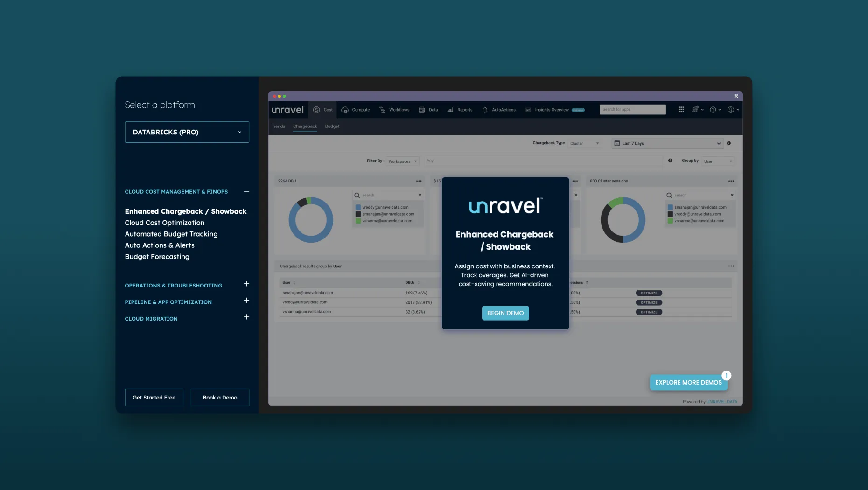Open the Workflows section

click(394, 110)
